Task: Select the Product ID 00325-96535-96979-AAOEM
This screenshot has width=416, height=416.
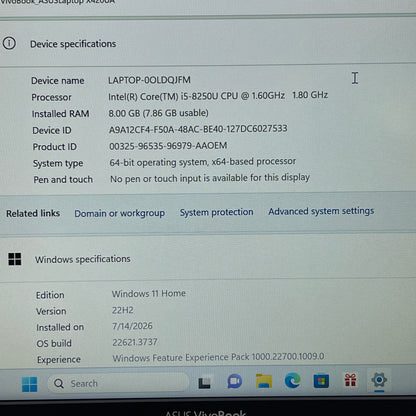Action: point(168,146)
